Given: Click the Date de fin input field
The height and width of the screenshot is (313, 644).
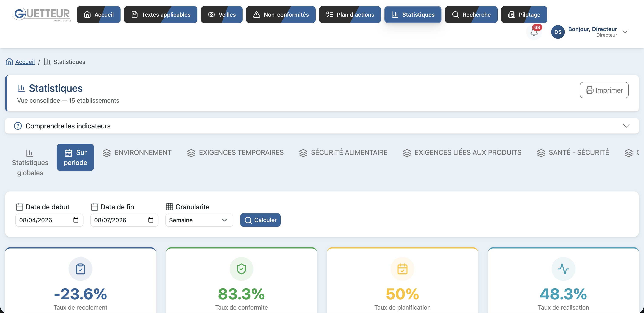Looking at the screenshot, I should (124, 220).
